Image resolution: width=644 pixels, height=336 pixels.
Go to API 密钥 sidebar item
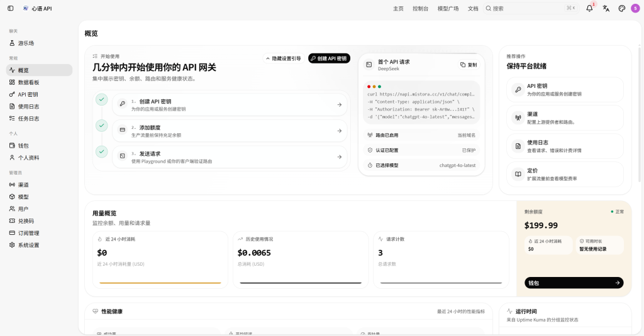(x=39, y=94)
